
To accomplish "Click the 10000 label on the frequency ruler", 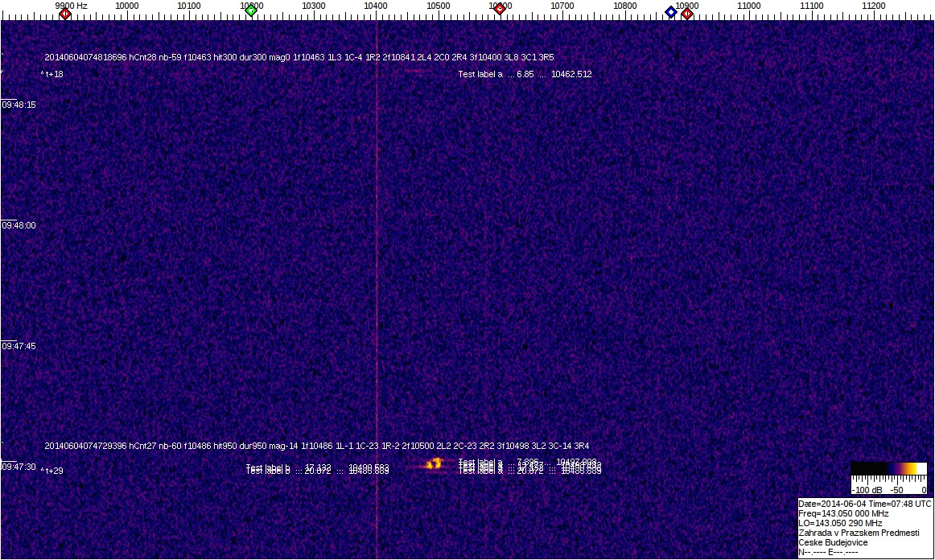I will click(x=126, y=6).
